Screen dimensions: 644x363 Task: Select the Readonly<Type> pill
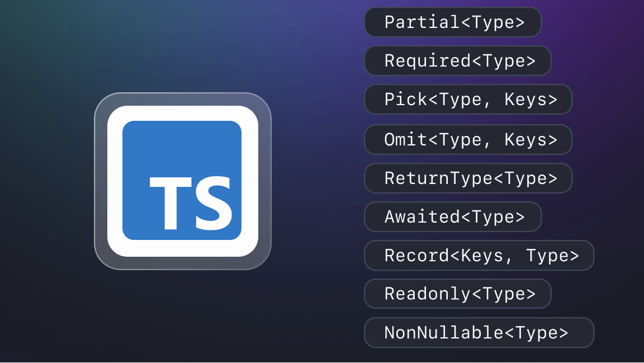pos(457,294)
